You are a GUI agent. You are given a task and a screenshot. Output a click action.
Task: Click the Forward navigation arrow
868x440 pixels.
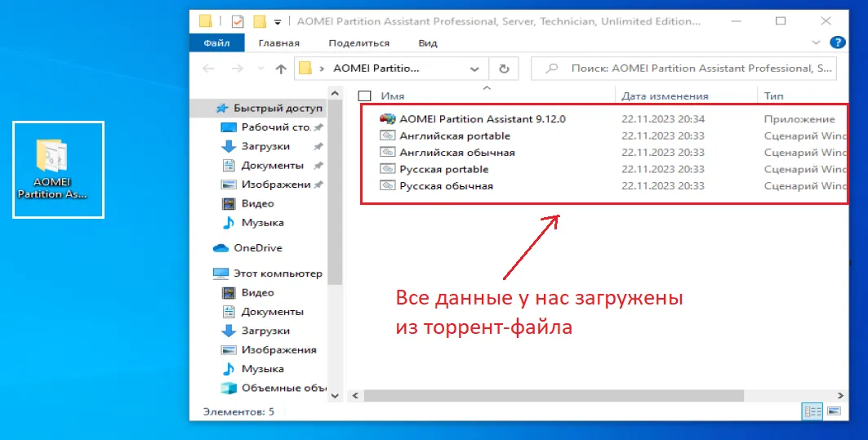(x=237, y=69)
